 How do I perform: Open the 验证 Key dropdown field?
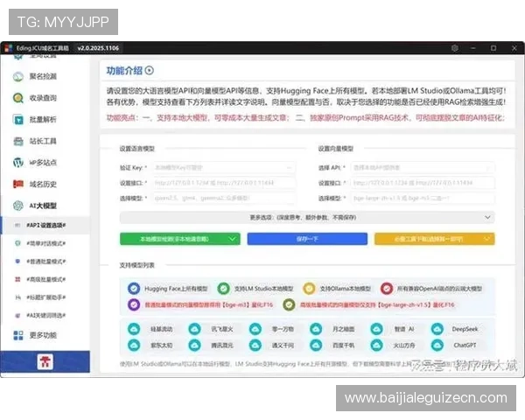[x=224, y=167]
